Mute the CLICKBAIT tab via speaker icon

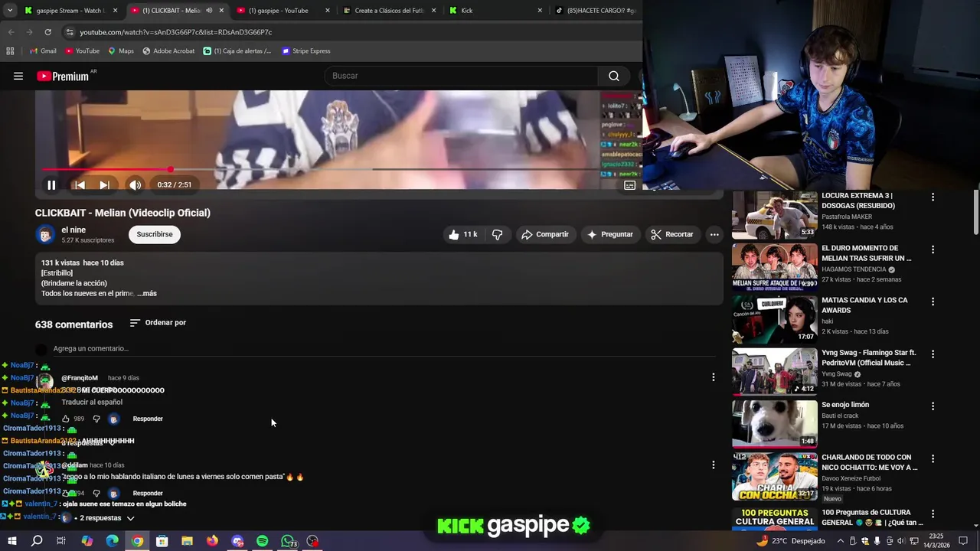(x=209, y=11)
